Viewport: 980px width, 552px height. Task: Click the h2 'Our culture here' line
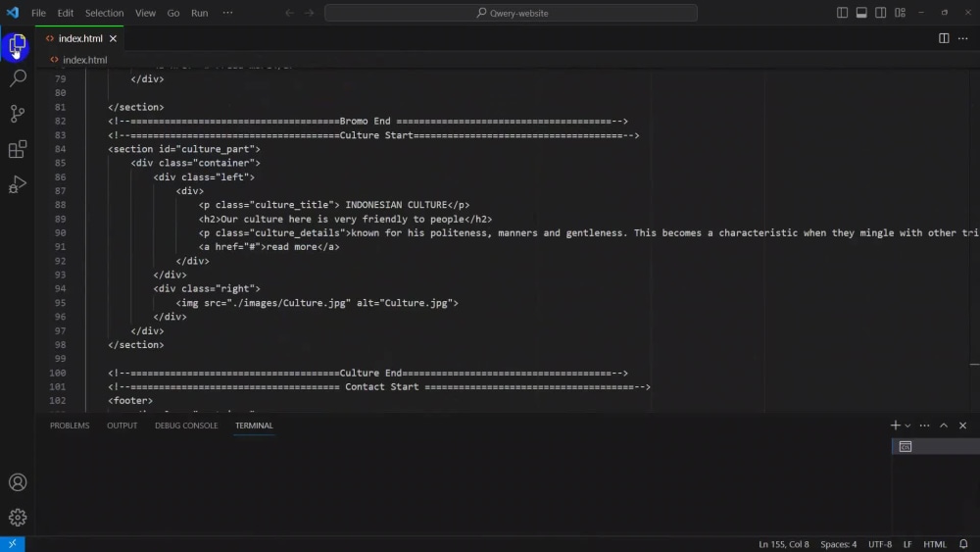pos(345,219)
